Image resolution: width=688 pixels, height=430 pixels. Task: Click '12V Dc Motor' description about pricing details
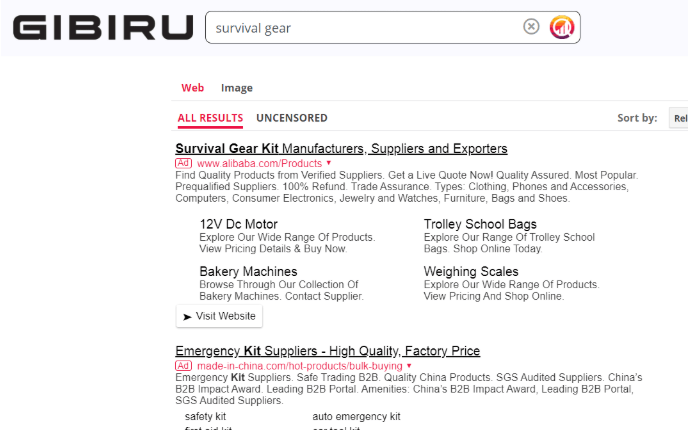coord(287,243)
